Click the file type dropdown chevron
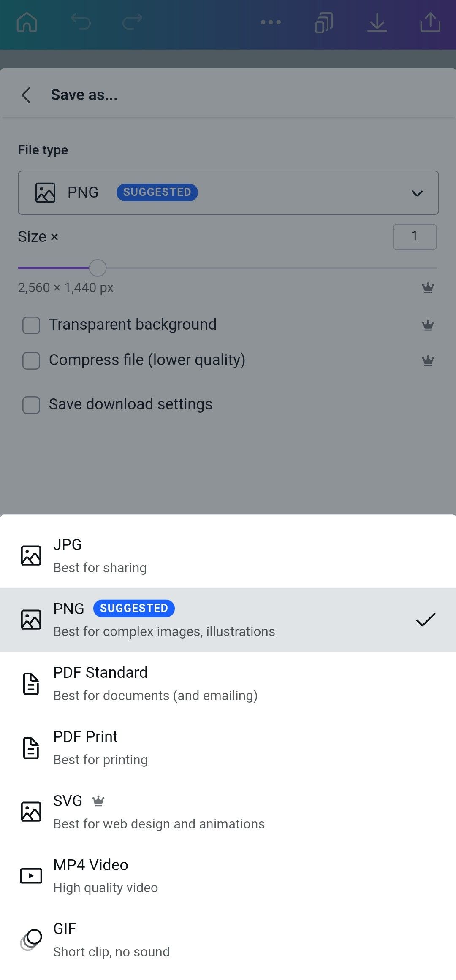 (x=417, y=193)
